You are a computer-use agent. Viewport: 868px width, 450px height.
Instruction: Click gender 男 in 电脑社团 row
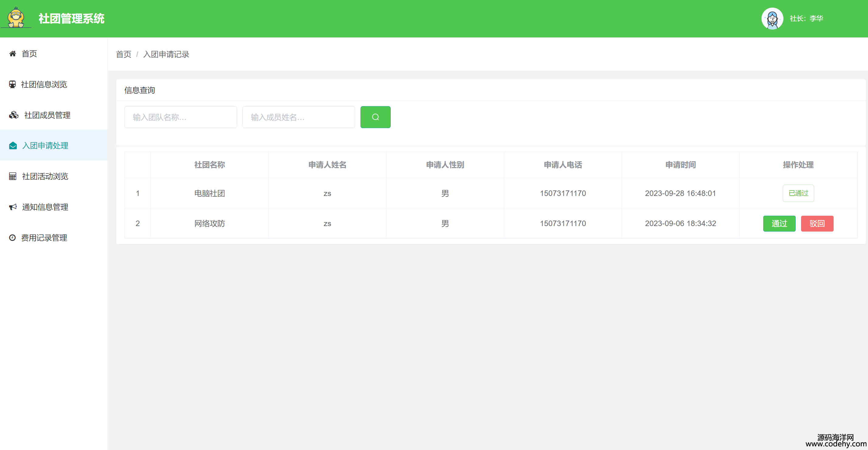[x=445, y=193]
